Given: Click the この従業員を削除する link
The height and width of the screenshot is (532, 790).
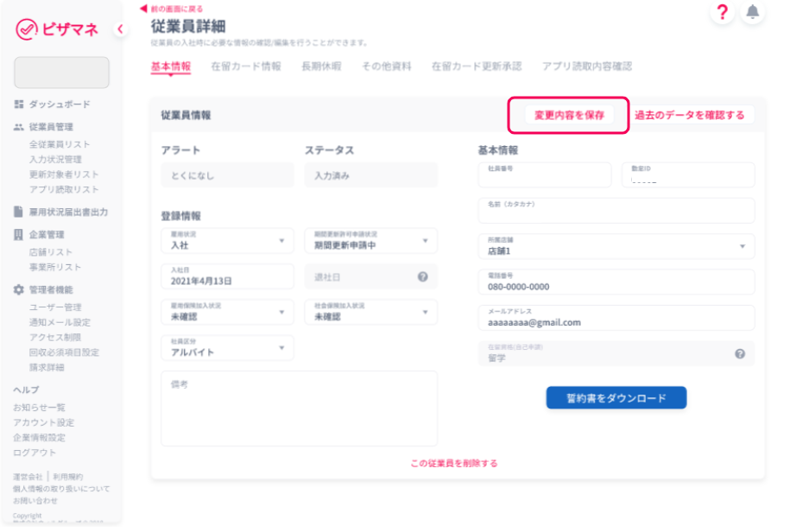Looking at the screenshot, I should [x=453, y=464].
